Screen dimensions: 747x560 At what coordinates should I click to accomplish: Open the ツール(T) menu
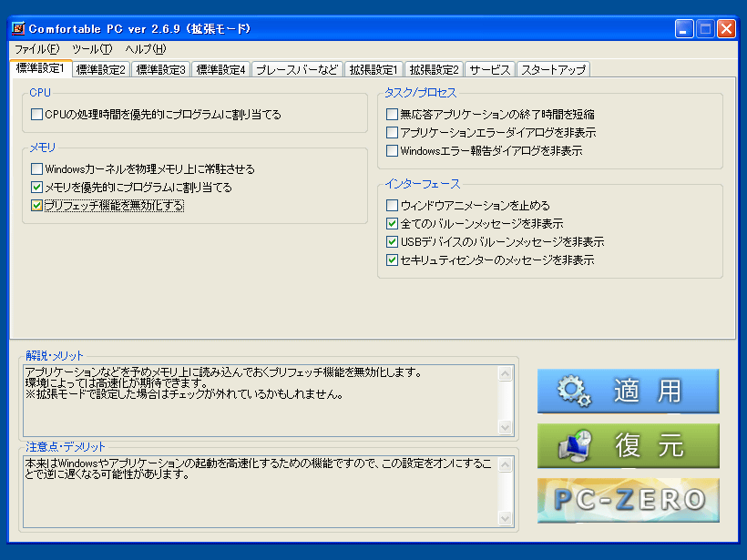tap(92, 49)
